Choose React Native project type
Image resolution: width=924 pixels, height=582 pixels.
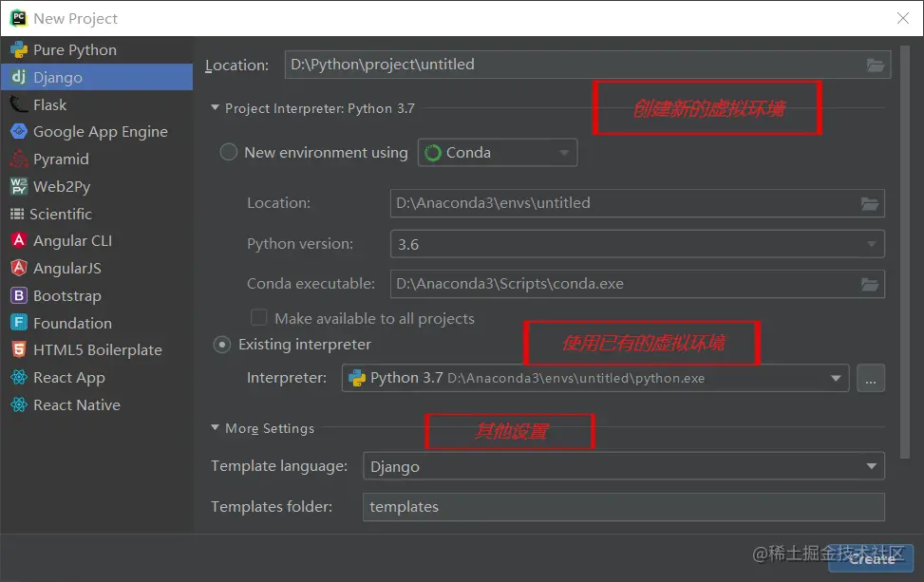tap(97, 404)
